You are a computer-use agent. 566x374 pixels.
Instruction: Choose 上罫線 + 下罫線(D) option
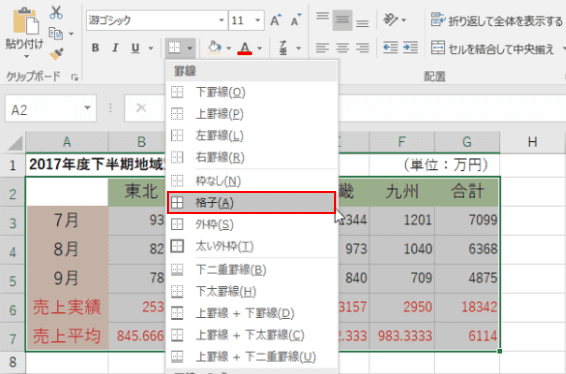[x=252, y=313]
